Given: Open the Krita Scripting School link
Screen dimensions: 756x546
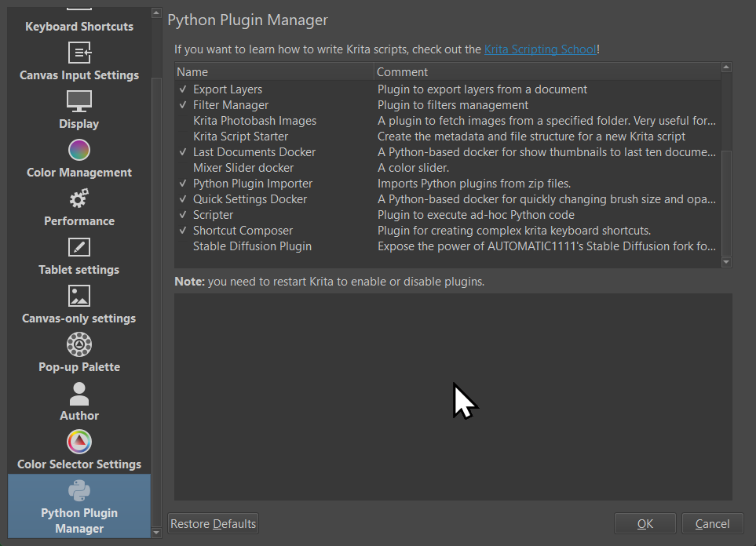Looking at the screenshot, I should click(x=540, y=49).
